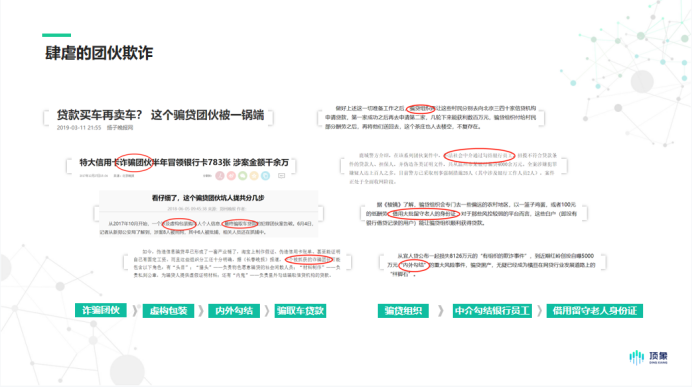This screenshot has height=387, width=693.
Task: Click circled text 借用大批留守老人的身份证
Action: click(x=424, y=214)
